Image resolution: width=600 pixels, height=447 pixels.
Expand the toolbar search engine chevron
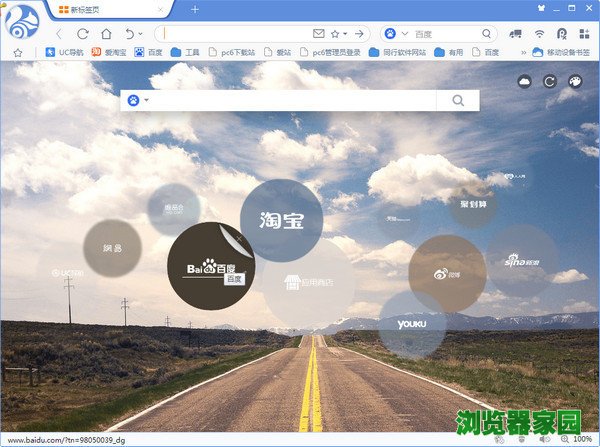404,34
